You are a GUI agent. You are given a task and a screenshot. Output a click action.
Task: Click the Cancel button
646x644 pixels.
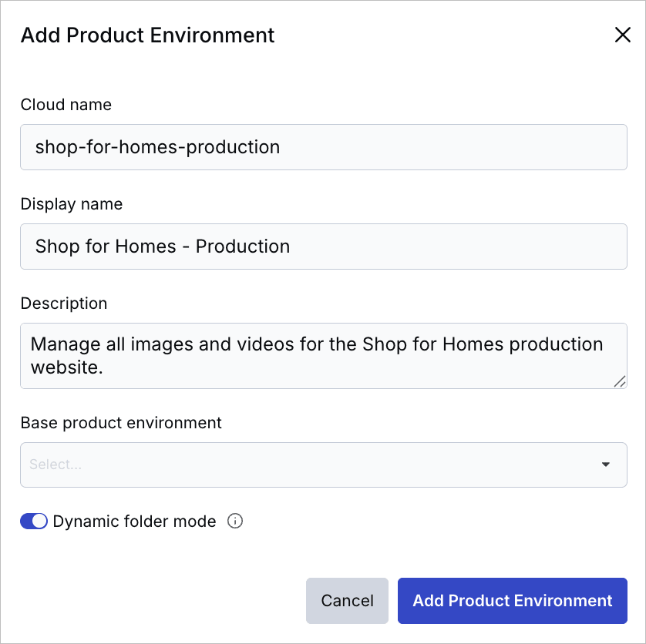(x=347, y=600)
